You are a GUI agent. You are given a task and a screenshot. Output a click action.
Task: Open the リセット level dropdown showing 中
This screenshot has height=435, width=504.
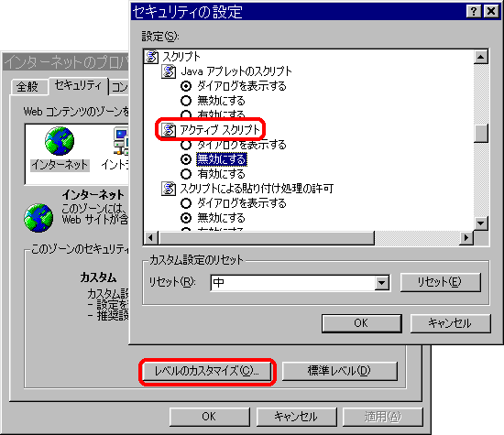(382, 283)
